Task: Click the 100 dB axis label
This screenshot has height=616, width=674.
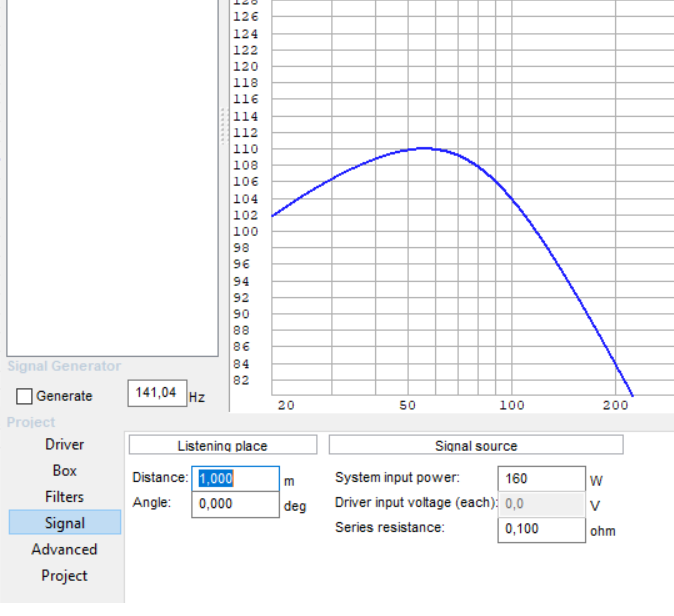Action: coord(246,232)
